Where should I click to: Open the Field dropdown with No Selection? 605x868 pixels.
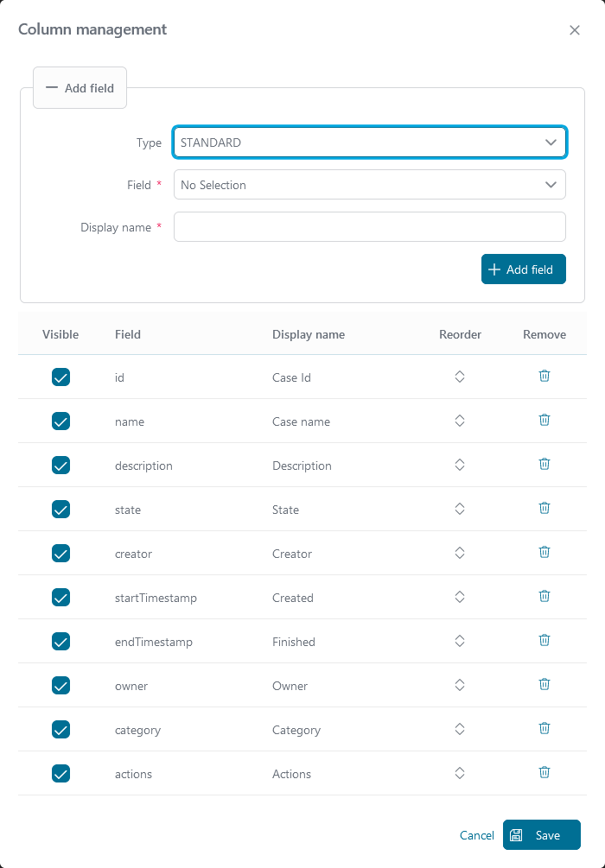370,184
